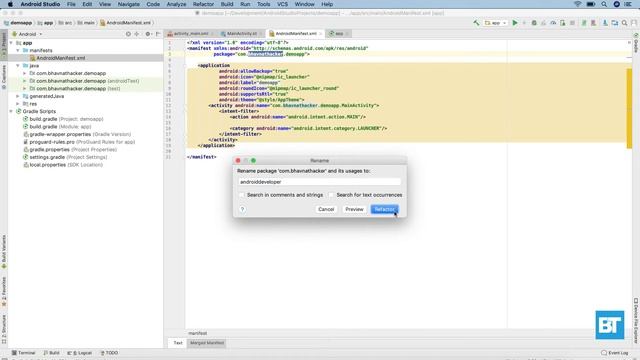Screen dimensions: 640x360
Task: Switch to Merged Manifest tab
Action: (207, 343)
